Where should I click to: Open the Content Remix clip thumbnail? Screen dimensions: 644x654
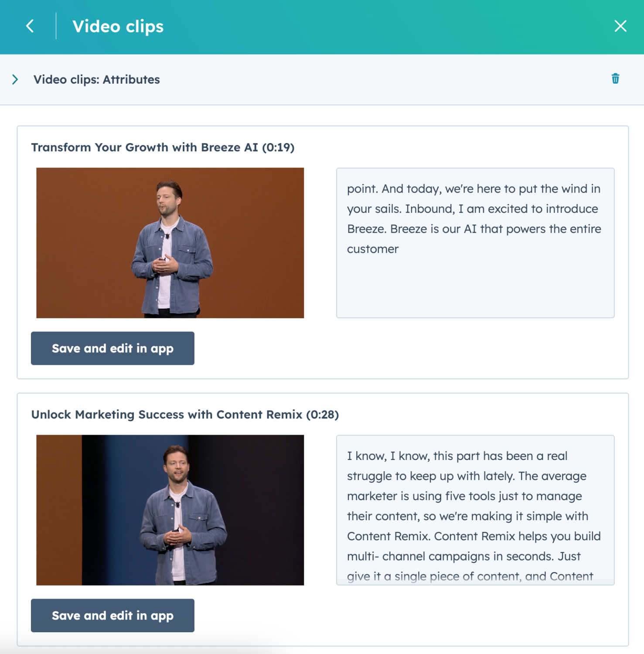click(170, 510)
